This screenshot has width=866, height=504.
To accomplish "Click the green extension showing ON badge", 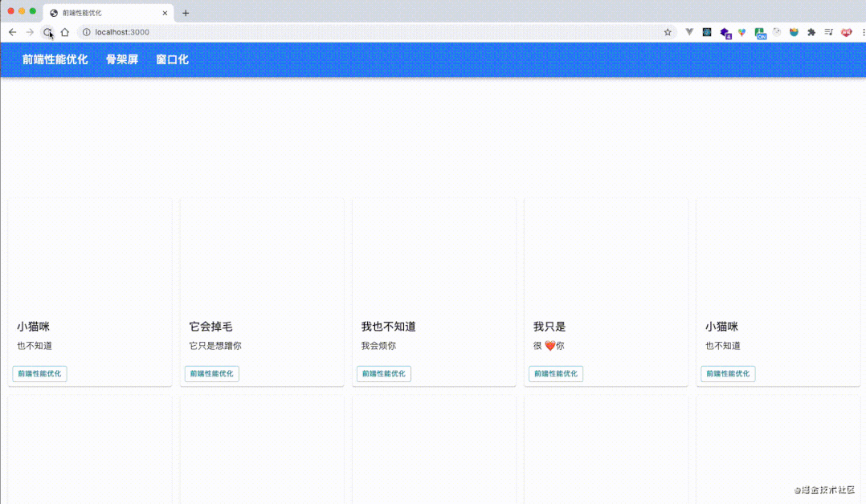I will pyautogui.click(x=760, y=33).
